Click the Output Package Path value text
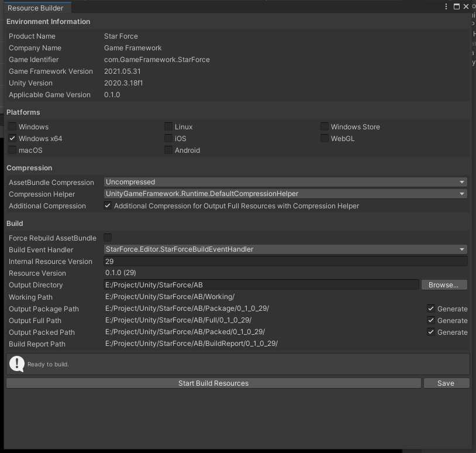Screen dimensions: 476x453 187,308
